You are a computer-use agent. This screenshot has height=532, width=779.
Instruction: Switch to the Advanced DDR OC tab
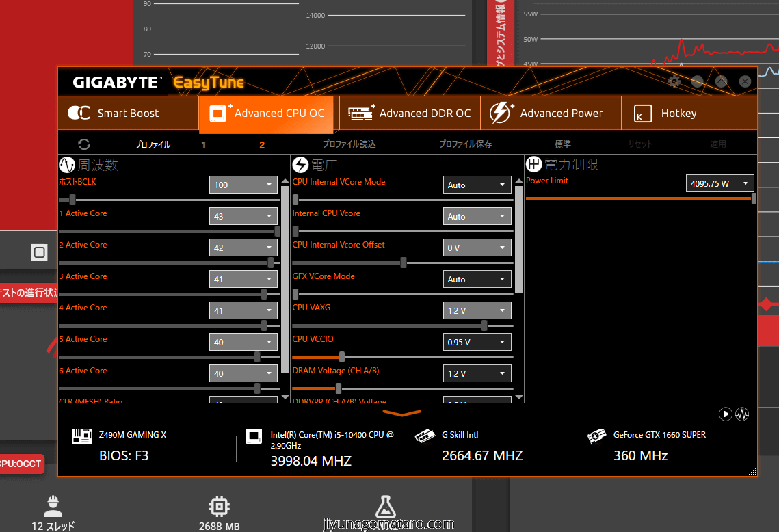[x=410, y=114]
